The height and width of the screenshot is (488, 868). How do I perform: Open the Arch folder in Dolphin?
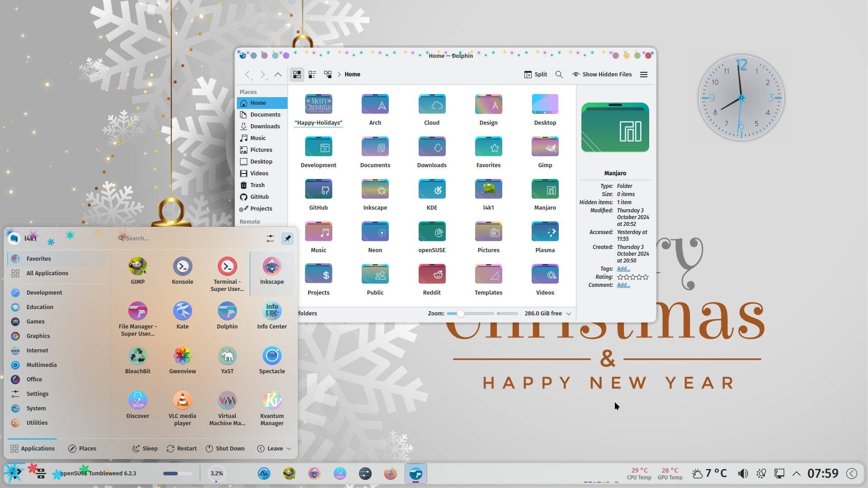click(375, 110)
